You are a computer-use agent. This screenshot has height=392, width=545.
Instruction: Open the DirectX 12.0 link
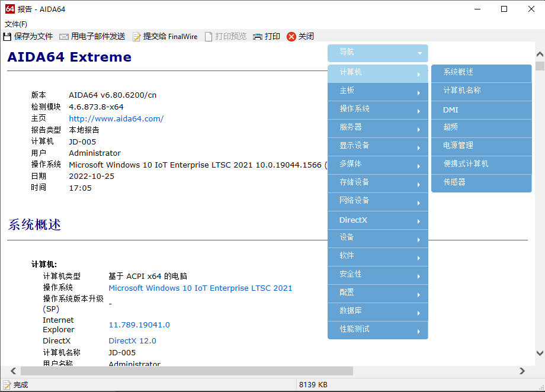pyautogui.click(x=132, y=341)
